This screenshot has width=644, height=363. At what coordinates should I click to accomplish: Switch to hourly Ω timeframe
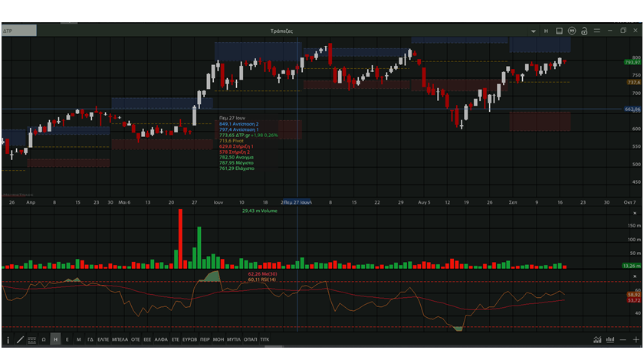pos(44,339)
